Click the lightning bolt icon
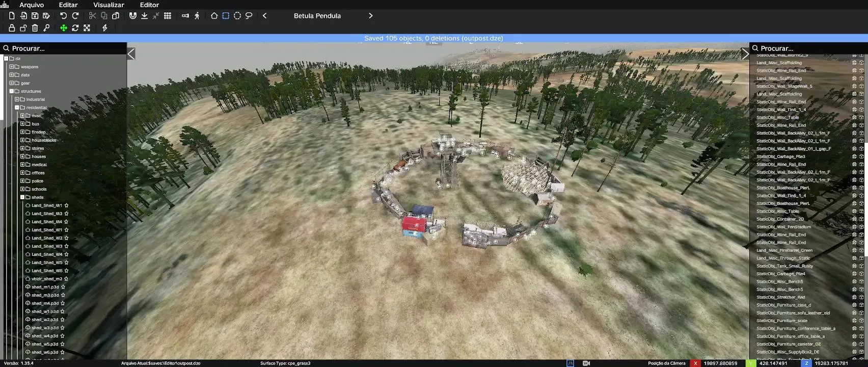The width and height of the screenshot is (868, 367). click(105, 28)
